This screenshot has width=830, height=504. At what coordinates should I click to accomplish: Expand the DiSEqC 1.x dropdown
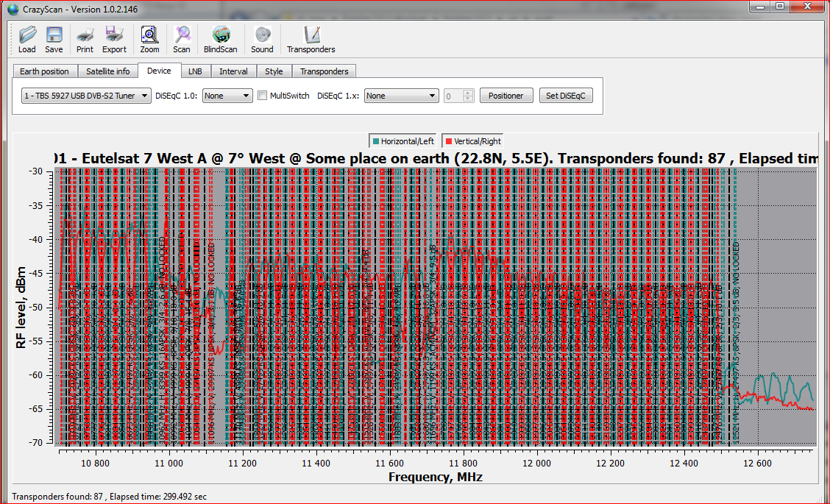coord(401,96)
